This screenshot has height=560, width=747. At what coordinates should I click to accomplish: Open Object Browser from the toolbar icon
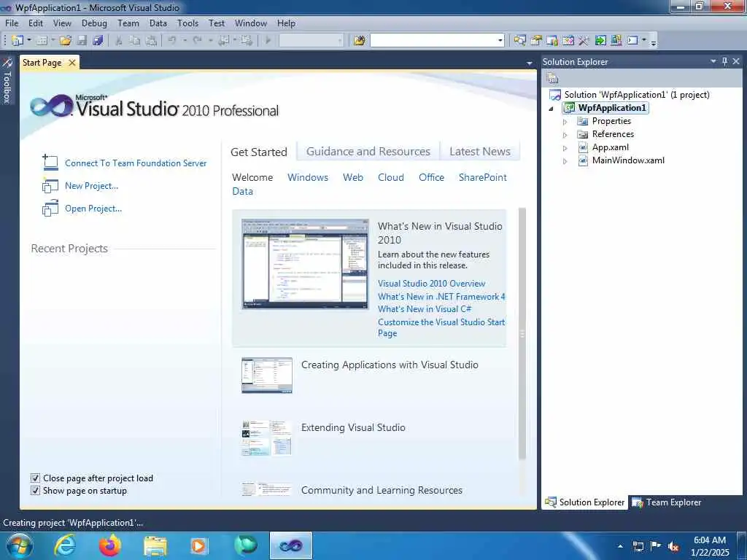[x=568, y=41]
